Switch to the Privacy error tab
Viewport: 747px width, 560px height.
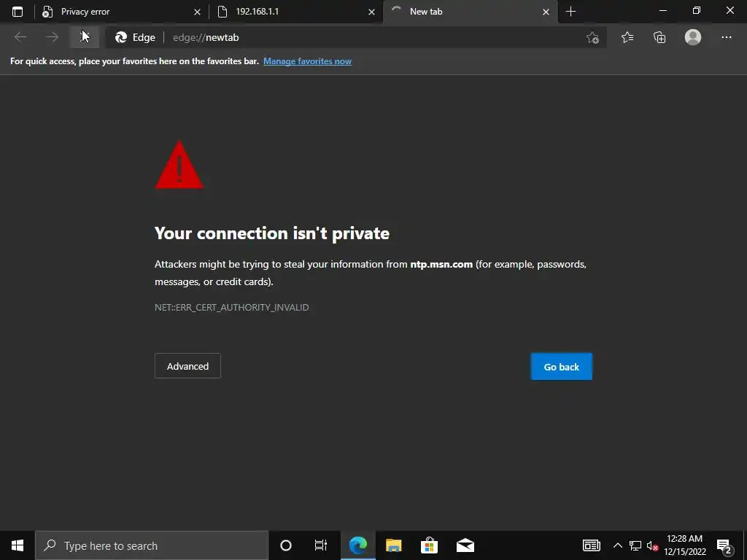(x=121, y=12)
